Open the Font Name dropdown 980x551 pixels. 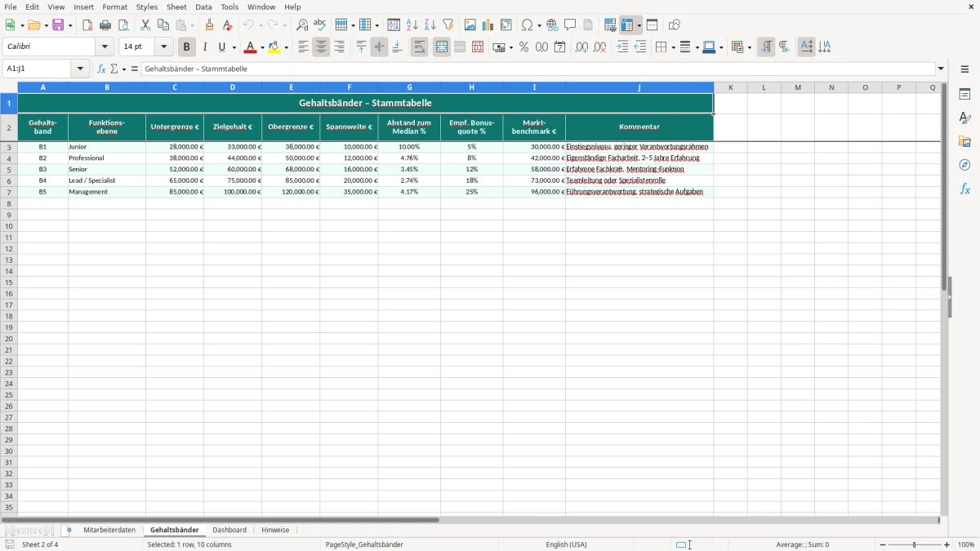pyautogui.click(x=105, y=47)
